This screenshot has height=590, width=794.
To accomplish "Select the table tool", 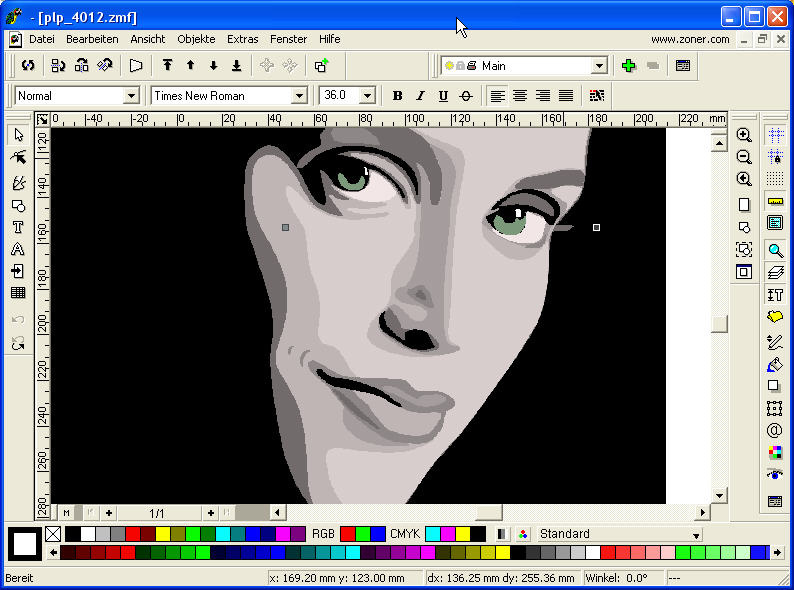I will point(18,293).
